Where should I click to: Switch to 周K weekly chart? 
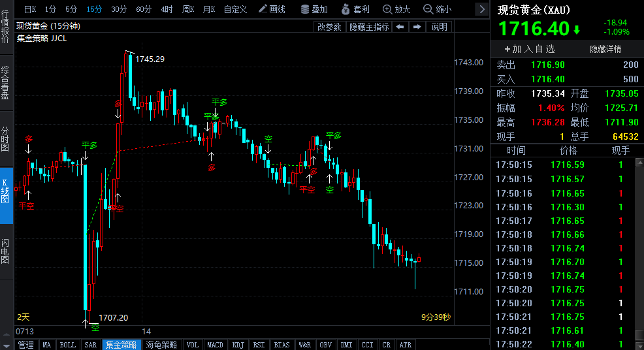tap(188, 9)
